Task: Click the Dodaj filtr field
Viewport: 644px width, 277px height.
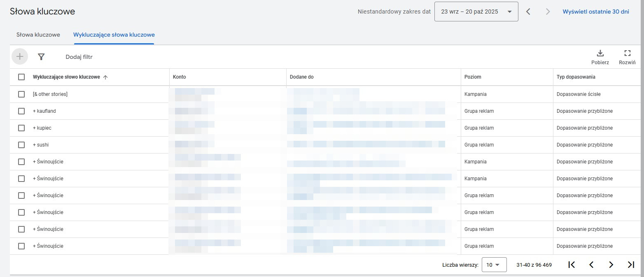Action: 79,57
